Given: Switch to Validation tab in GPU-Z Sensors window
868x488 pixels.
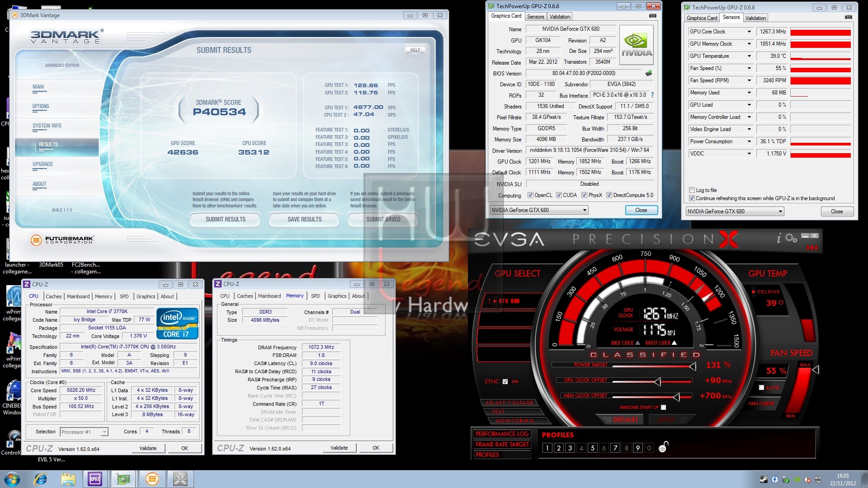Looking at the screenshot, I should 755,18.
